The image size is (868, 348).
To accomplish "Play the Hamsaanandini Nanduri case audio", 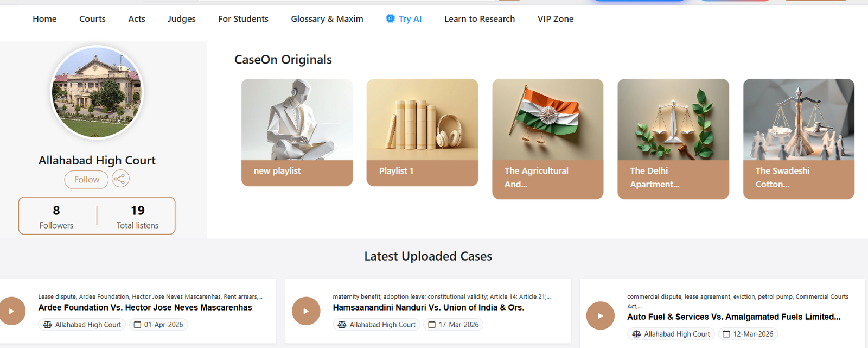I will click(x=306, y=311).
